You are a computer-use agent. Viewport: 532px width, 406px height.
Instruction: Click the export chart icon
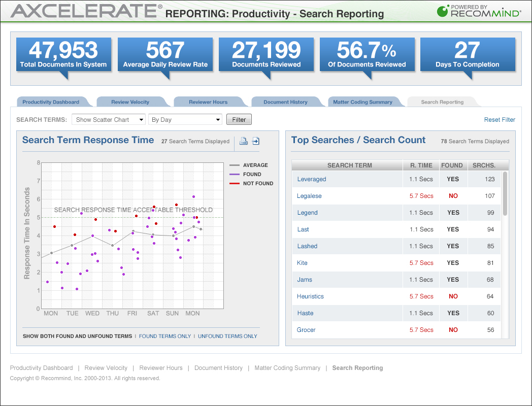coord(256,141)
